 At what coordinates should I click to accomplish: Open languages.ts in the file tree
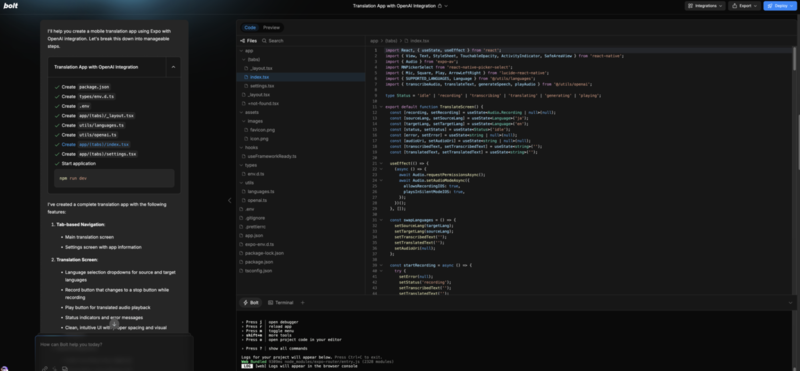[301, 191]
